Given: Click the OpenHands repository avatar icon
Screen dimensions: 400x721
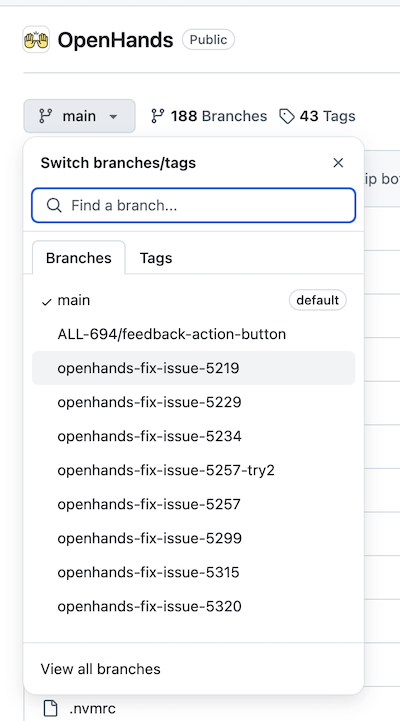Looking at the screenshot, I should pyautogui.click(x=36, y=40).
